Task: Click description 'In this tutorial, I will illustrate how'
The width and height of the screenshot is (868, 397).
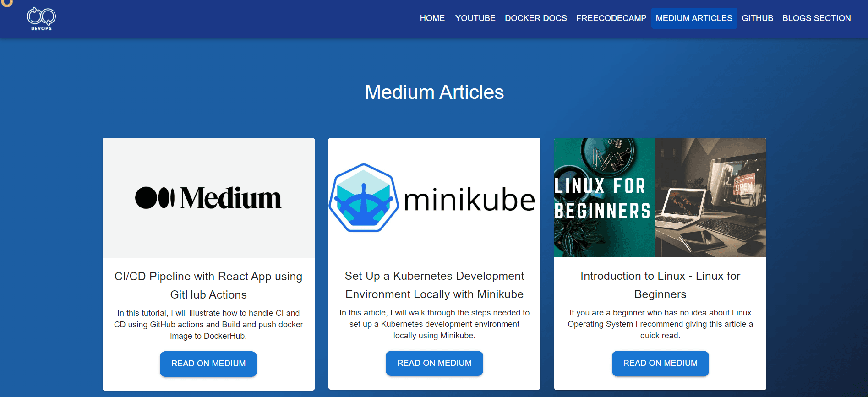Action: [x=208, y=325]
